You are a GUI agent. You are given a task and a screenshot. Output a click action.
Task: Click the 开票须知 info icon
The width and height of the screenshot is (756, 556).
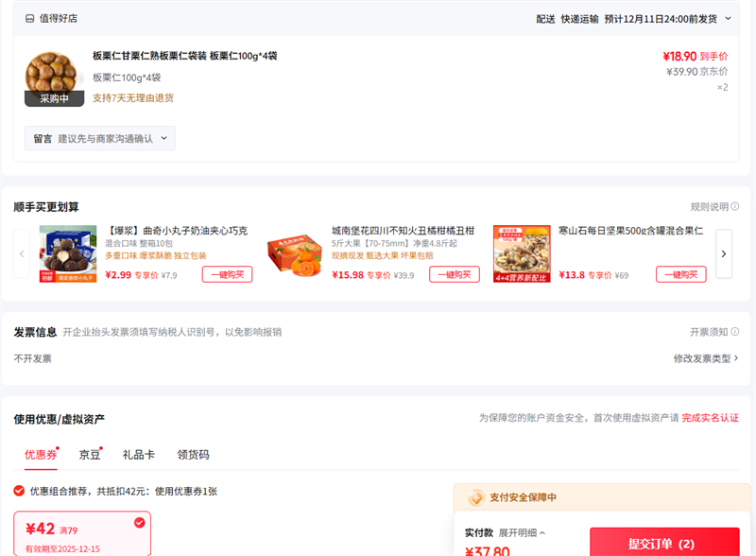tap(734, 332)
